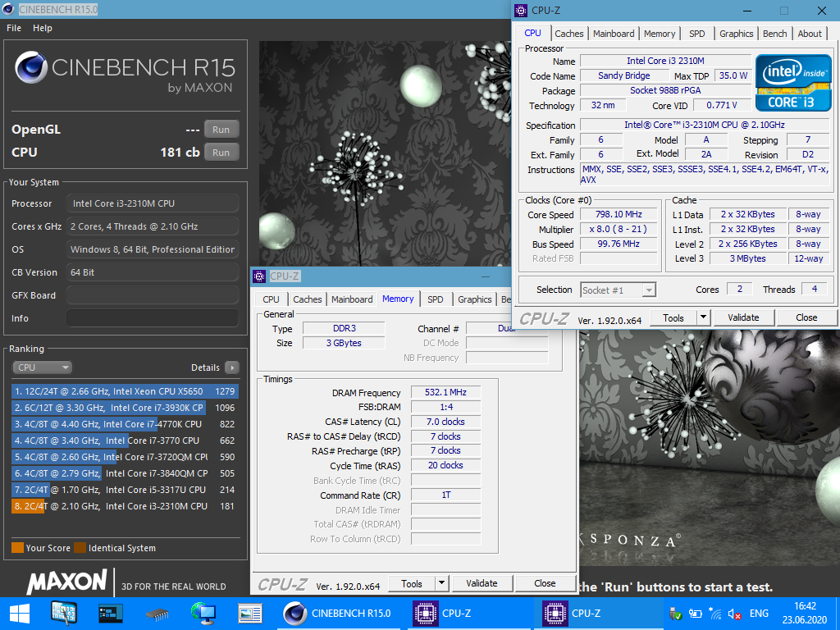Screen dimensions: 840x630
Task: Open the Socket #1 selection dropdown
Action: pyautogui.click(x=619, y=290)
